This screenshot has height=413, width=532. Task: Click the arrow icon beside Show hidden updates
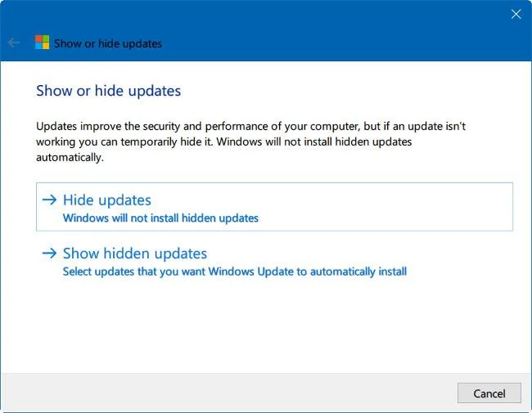50,253
